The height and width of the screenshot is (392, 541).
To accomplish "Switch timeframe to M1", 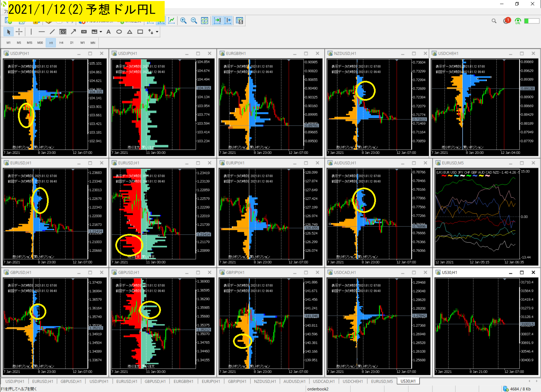I will coord(8,43).
